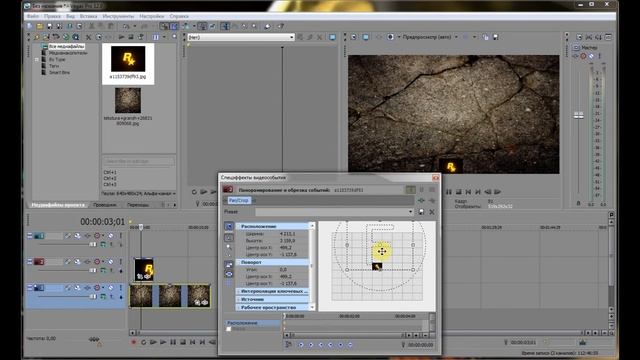This screenshot has width=640, height=360.
Task: Open the Правка menu
Action: [x=52, y=16]
